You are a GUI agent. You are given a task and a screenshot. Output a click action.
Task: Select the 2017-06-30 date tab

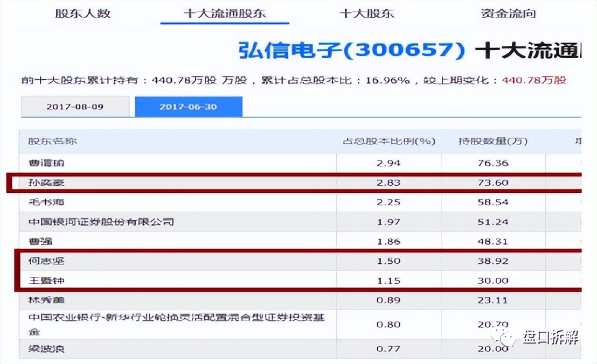pos(189,107)
